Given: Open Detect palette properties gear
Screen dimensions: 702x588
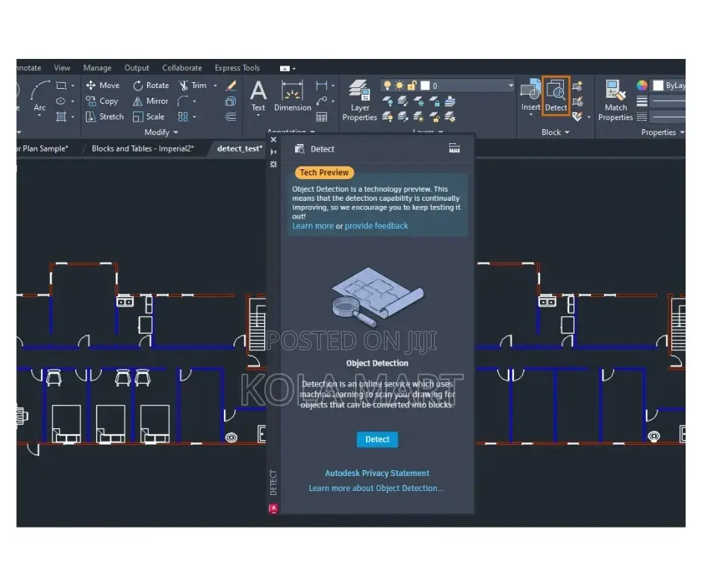Looking at the screenshot, I should click(x=273, y=165).
